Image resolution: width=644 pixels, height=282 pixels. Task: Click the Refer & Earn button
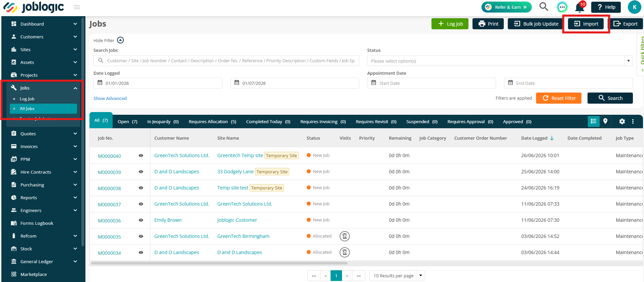pyautogui.click(x=506, y=7)
